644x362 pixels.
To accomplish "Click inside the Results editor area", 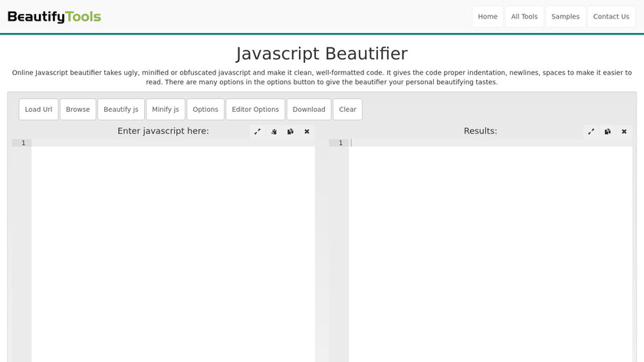I will coord(491,251).
